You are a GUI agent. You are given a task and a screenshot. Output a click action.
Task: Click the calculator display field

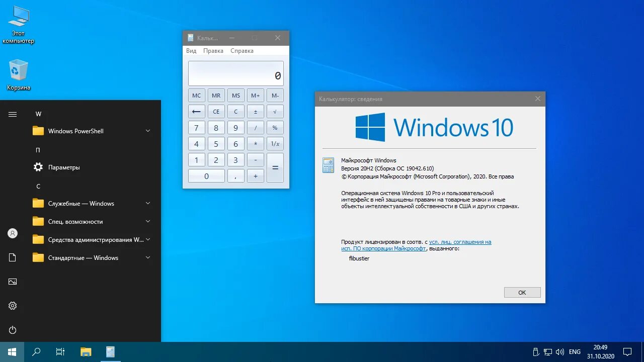point(235,73)
